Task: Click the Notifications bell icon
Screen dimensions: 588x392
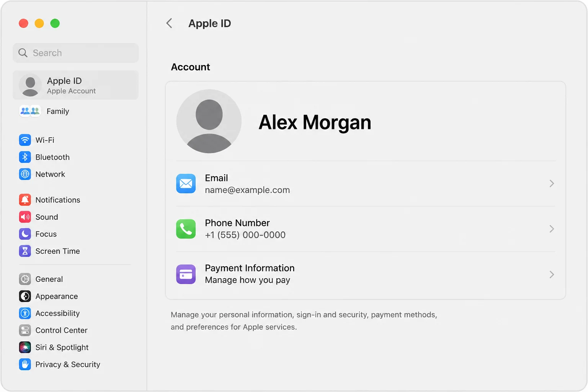Action: tap(25, 200)
